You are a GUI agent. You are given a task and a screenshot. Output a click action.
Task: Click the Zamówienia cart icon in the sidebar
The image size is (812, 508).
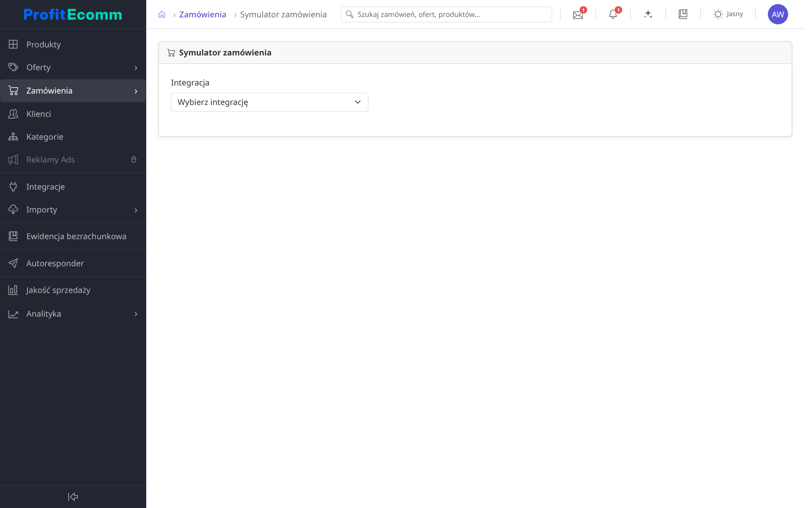point(13,90)
